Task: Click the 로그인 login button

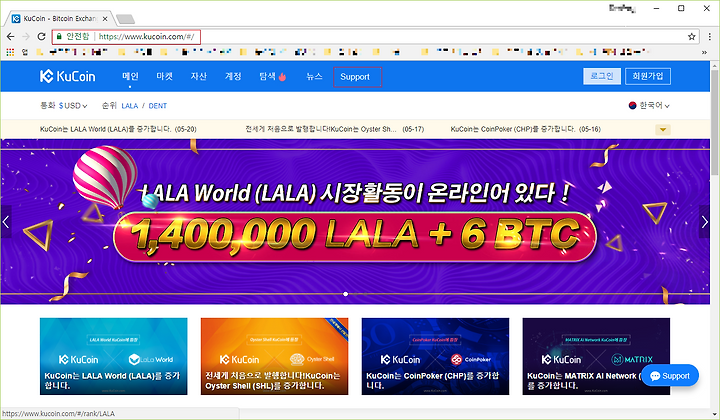Action: click(602, 76)
